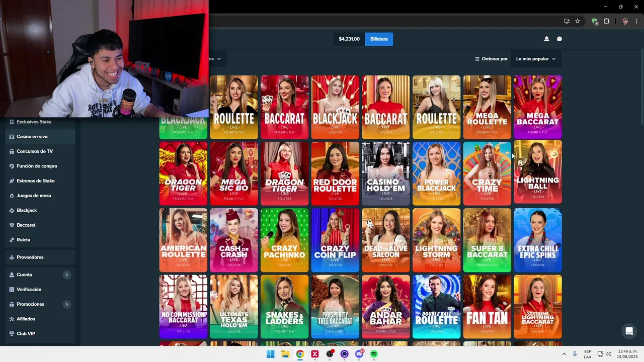This screenshot has width=644, height=362.
Task: Click the install app icon in address bar
Action: coord(567,21)
